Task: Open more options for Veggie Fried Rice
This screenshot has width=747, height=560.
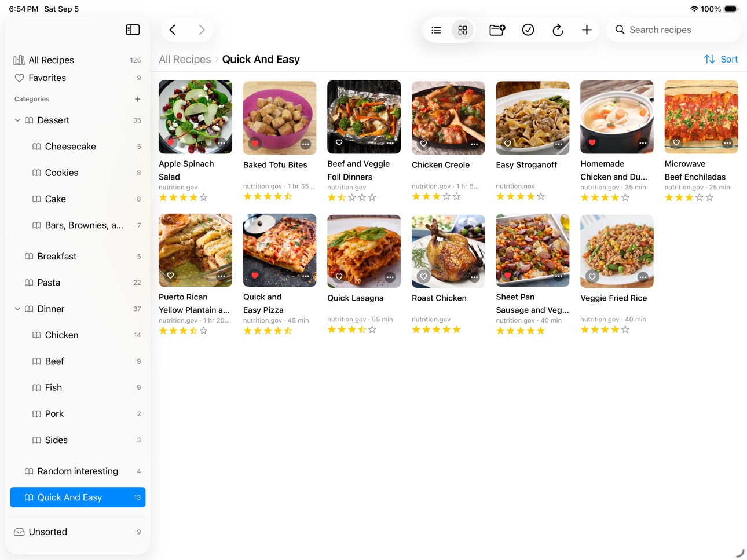Action: pos(643,277)
